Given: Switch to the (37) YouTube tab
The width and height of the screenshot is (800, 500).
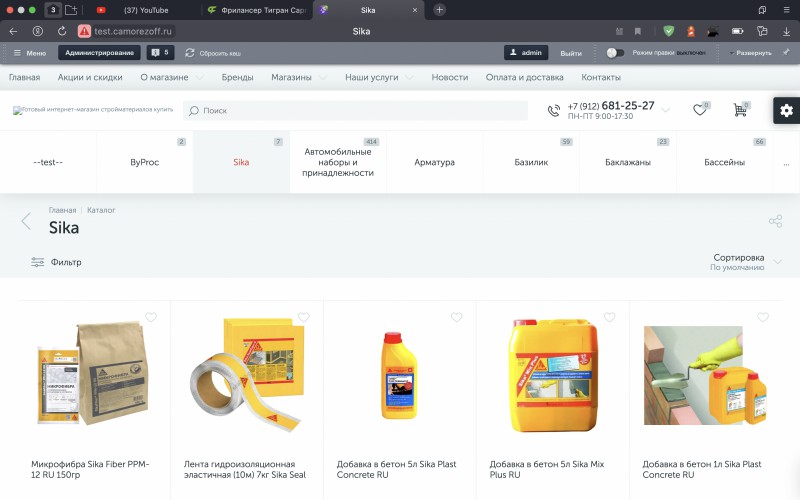Looking at the screenshot, I should [146, 10].
